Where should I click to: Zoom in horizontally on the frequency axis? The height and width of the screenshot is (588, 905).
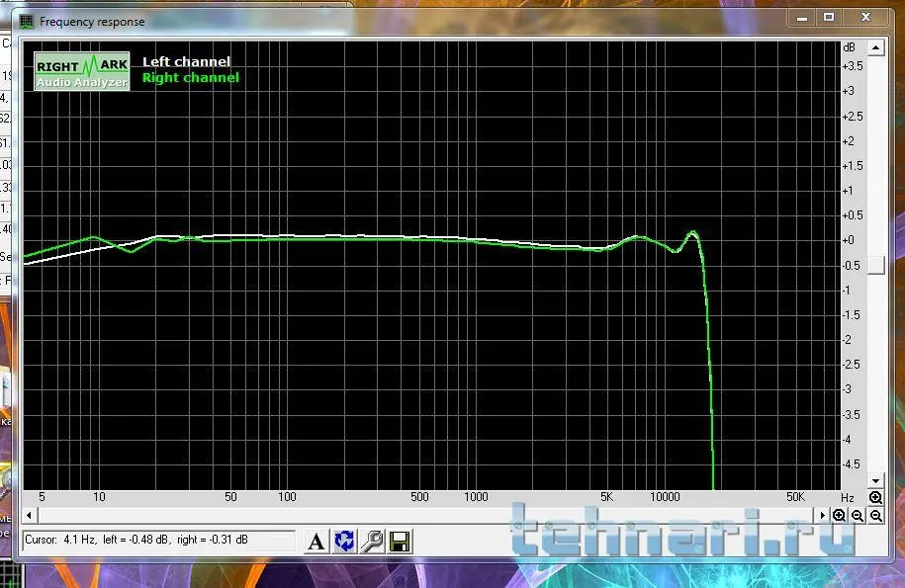point(839,516)
